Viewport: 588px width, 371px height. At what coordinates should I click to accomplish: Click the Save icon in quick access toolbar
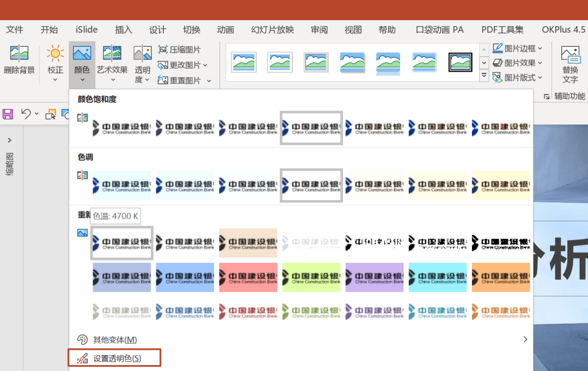coord(8,114)
